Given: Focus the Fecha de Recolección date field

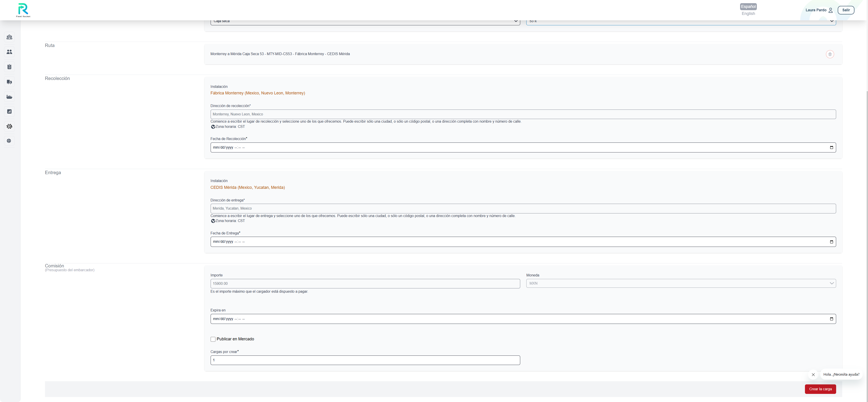Looking at the screenshot, I should [x=523, y=147].
